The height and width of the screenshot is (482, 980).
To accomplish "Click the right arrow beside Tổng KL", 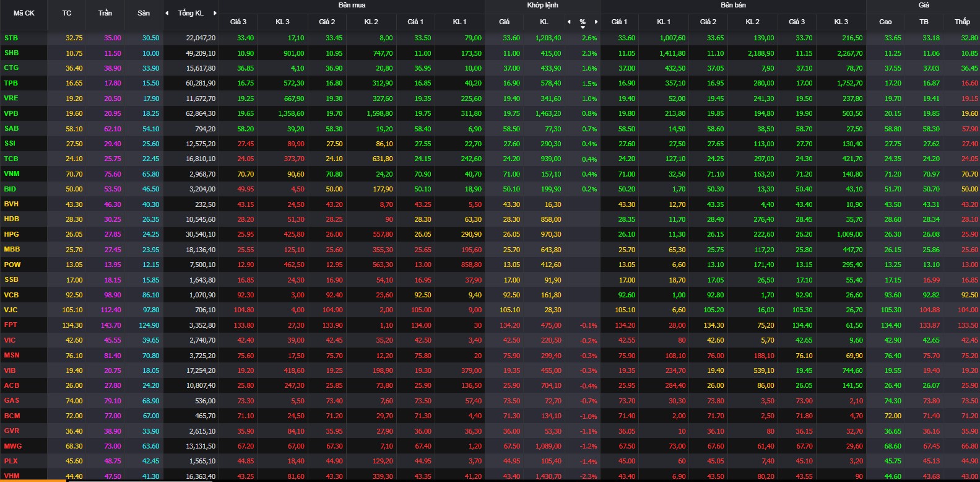I will (x=215, y=13).
